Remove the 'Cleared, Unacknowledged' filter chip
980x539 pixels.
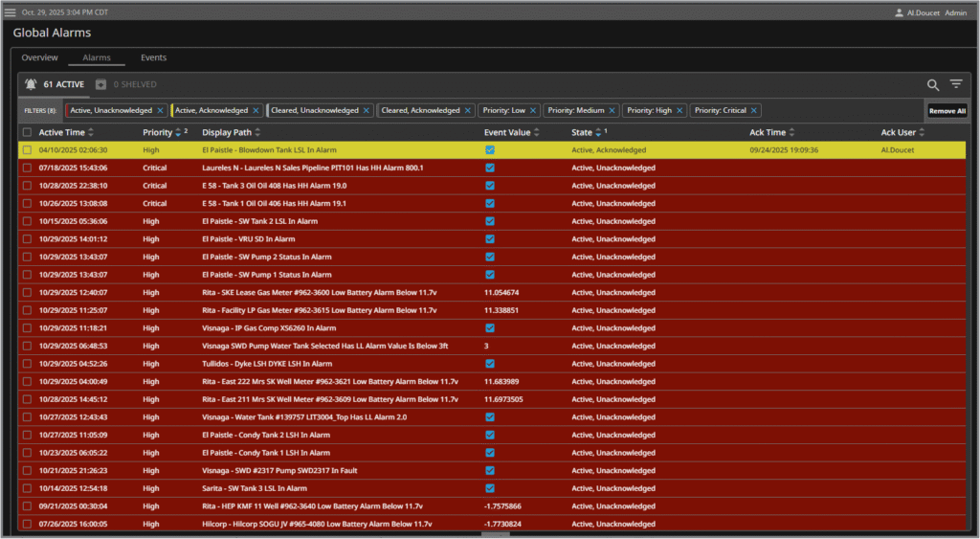click(x=367, y=111)
